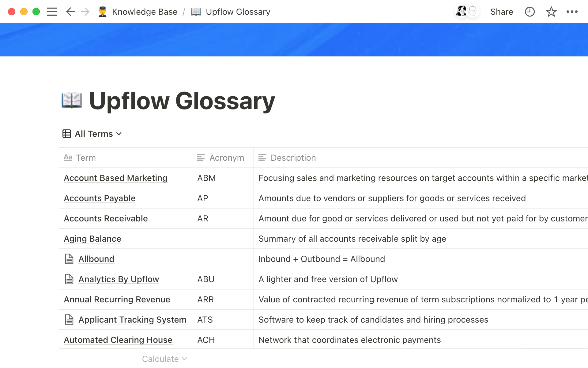The width and height of the screenshot is (588, 368).
Task: Open the Accounts Payable term
Action: point(100,198)
